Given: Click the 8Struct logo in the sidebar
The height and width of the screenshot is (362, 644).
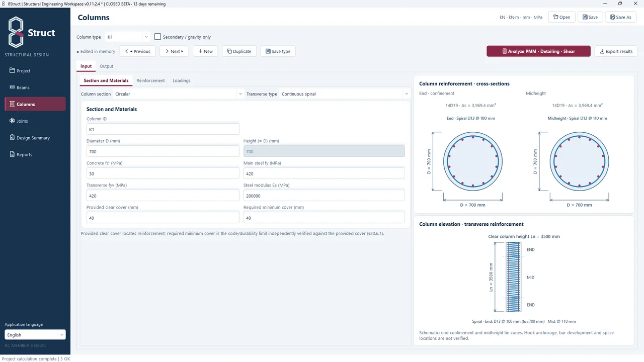Looking at the screenshot, I should click(x=32, y=32).
